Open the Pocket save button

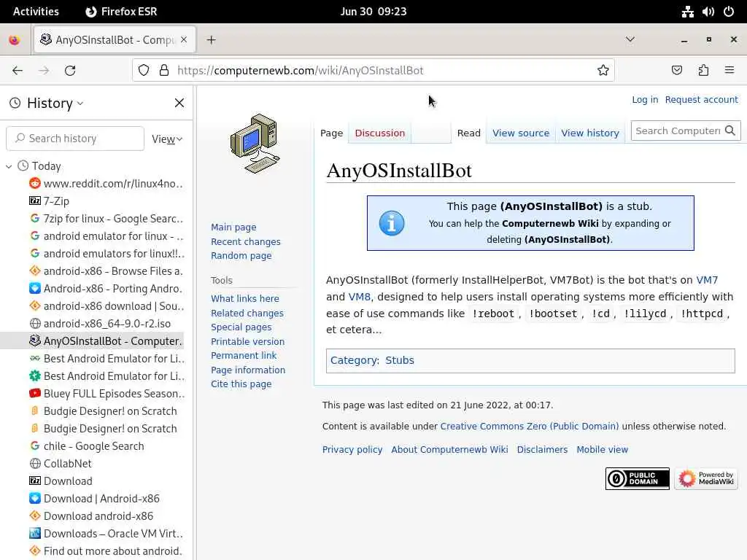coord(676,71)
